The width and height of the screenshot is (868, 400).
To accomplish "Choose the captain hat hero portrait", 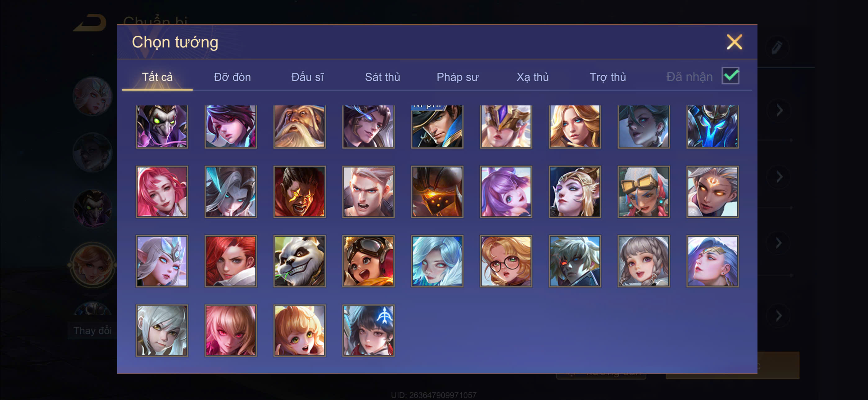I will point(437,126).
